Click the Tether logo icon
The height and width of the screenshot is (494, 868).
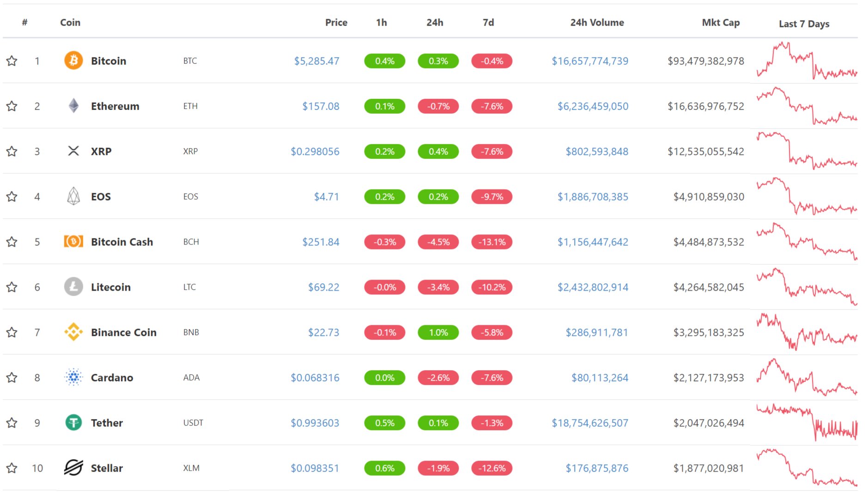pos(73,423)
